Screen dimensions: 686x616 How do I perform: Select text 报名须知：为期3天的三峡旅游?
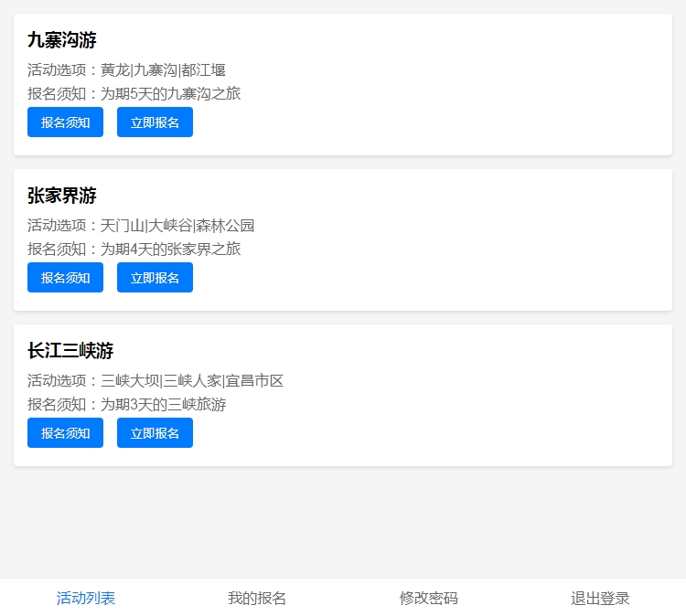[x=127, y=404]
